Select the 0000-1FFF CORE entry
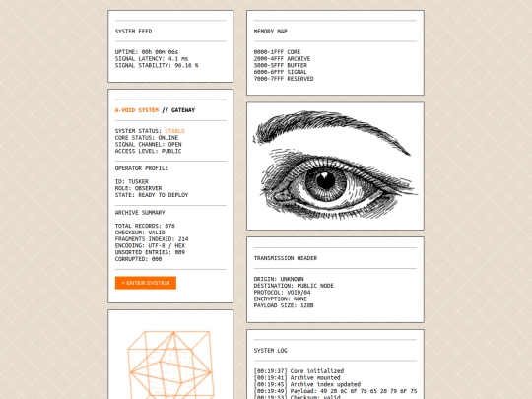 pyautogui.click(x=277, y=52)
